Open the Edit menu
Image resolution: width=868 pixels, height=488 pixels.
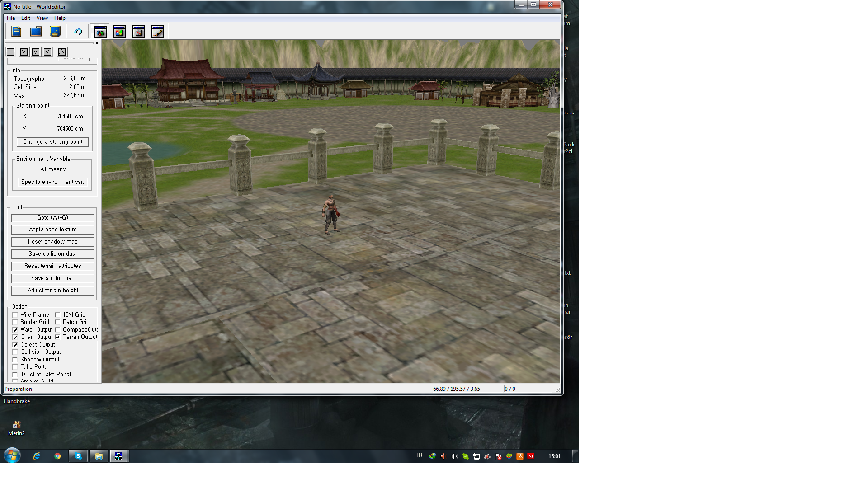(x=25, y=18)
